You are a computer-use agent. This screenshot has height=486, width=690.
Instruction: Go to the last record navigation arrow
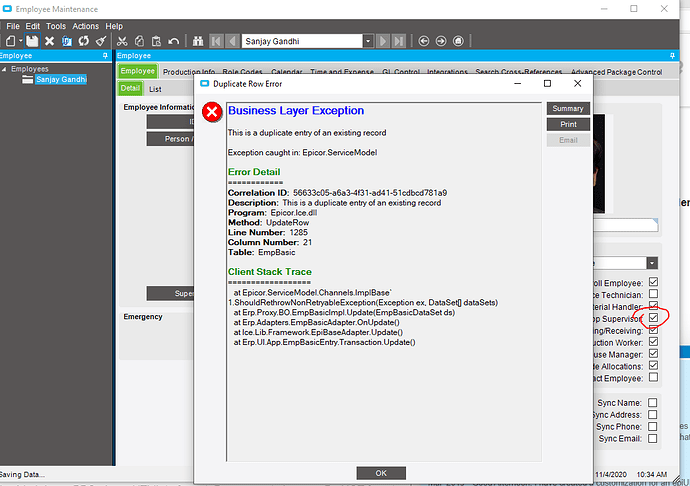(399, 41)
